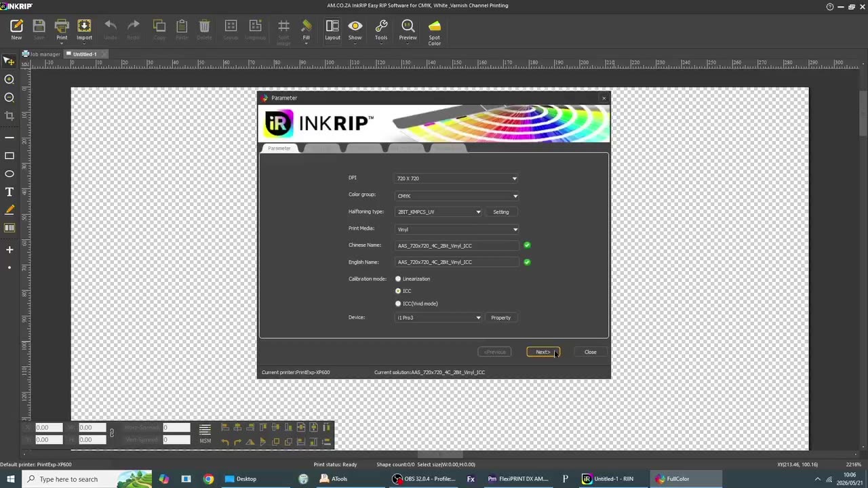The image size is (868, 488).
Task: Select the rectangle shape tool
Action: pos(9,156)
